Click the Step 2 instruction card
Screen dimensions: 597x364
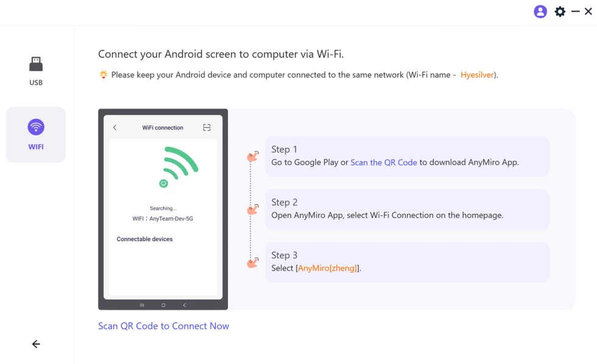pyautogui.click(x=407, y=209)
